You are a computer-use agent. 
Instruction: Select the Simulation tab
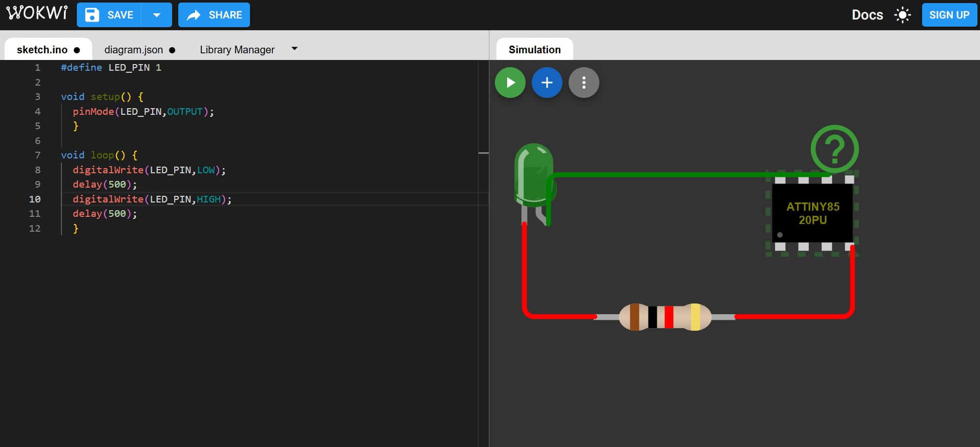[x=534, y=50]
